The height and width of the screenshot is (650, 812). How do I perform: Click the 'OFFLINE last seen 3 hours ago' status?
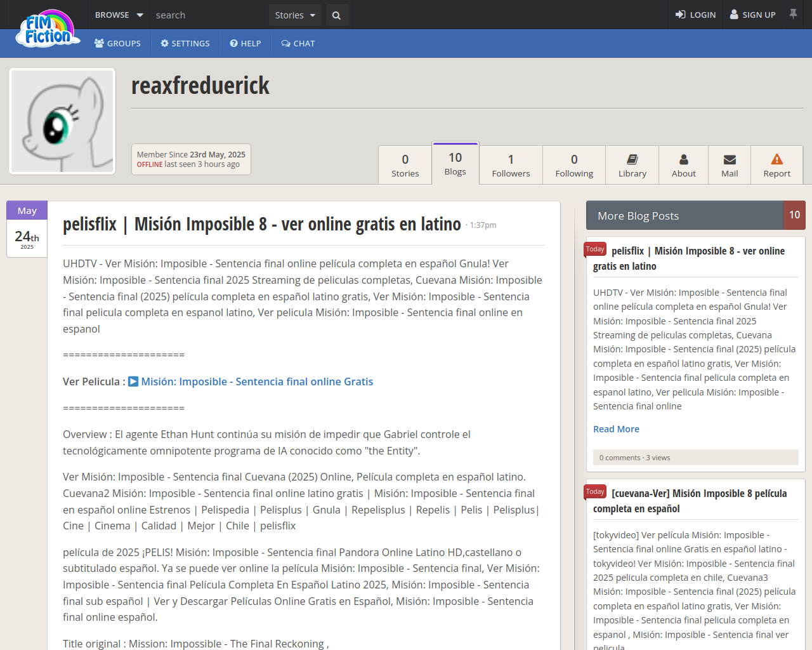(x=188, y=164)
